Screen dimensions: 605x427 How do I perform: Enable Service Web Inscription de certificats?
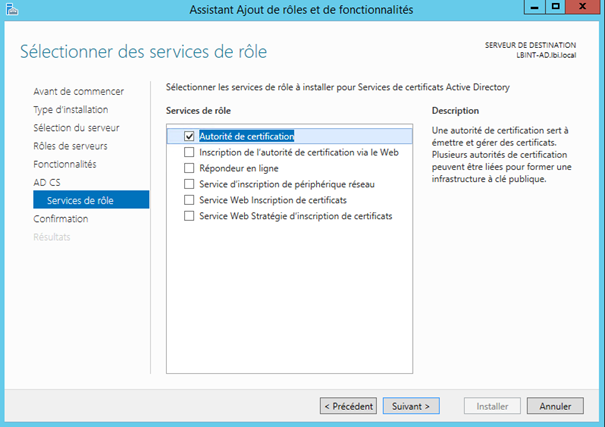coord(190,200)
